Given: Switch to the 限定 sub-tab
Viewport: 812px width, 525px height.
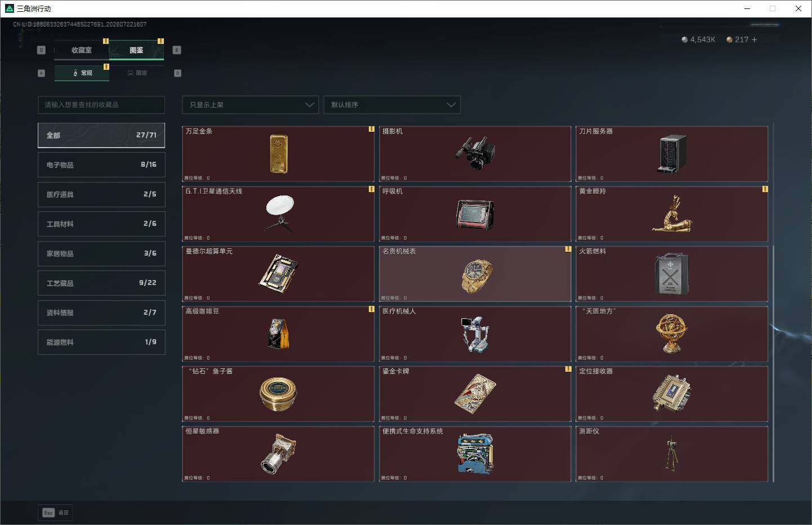Looking at the screenshot, I should pyautogui.click(x=137, y=73).
